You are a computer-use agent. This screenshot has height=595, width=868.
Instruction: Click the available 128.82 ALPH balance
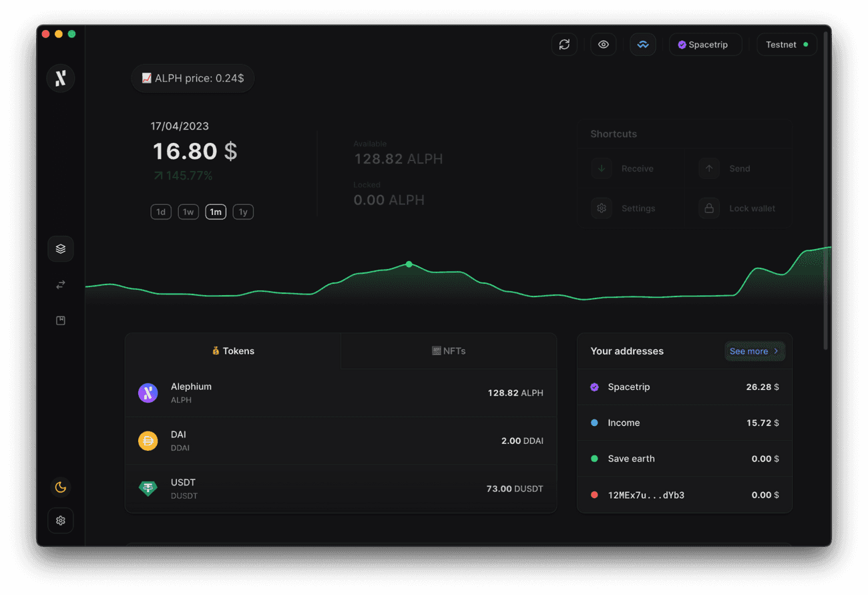click(x=398, y=159)
